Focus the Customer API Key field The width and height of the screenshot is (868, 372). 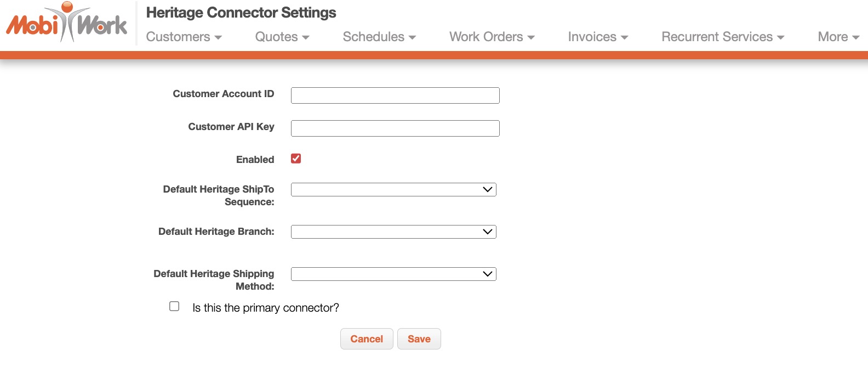[395, 128]
